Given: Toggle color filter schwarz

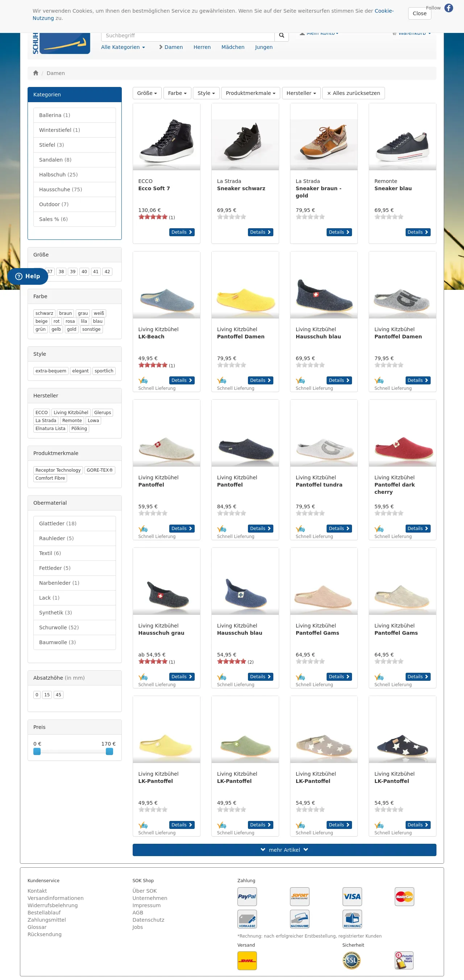Looking at the screenshot, I should [44, 313].
